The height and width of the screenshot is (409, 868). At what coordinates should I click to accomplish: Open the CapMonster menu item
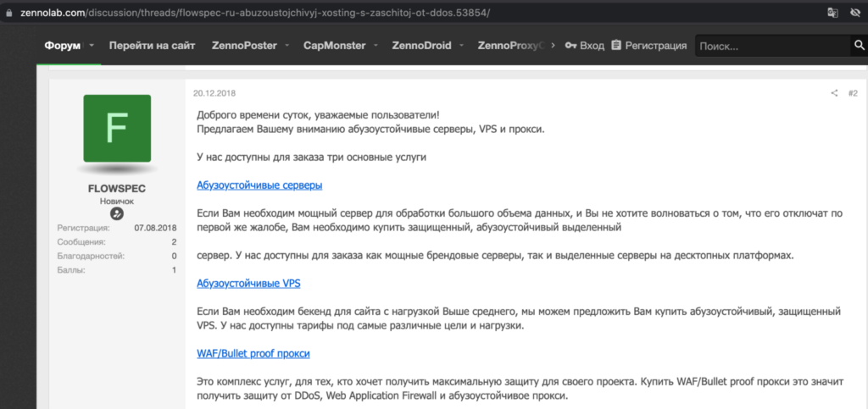pyautogui.click(x=334, y=46)
